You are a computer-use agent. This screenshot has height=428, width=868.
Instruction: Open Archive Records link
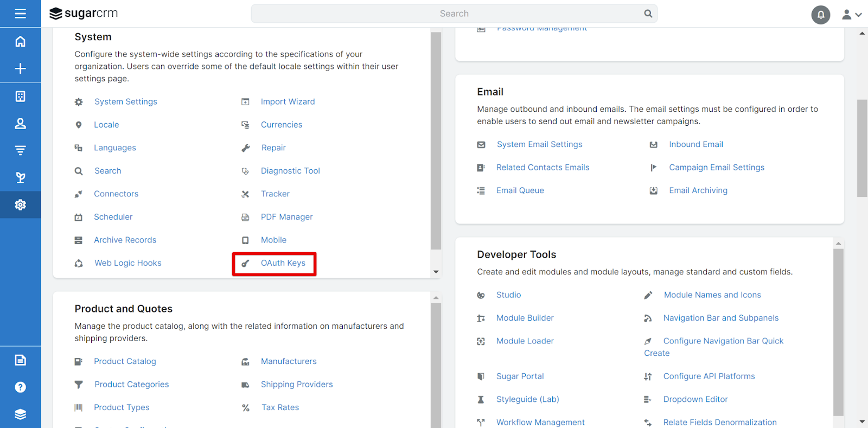125,240
